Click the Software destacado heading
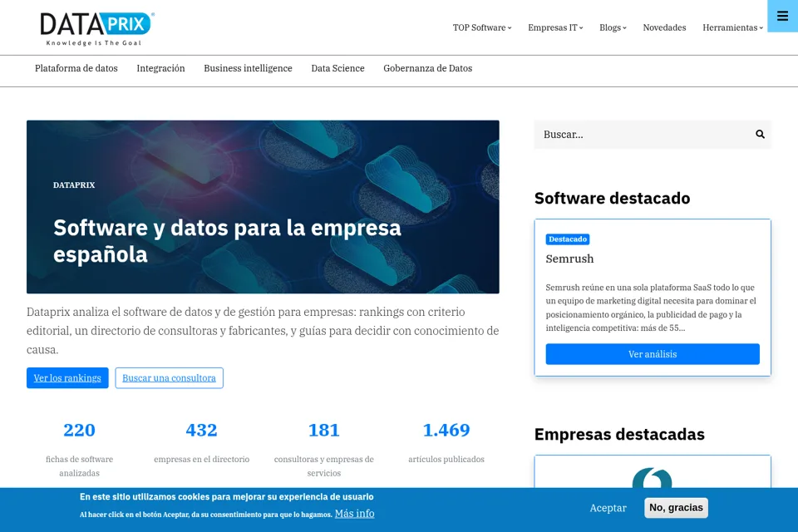The height and width of the screenshot is (532, 798). coord(613,198)
